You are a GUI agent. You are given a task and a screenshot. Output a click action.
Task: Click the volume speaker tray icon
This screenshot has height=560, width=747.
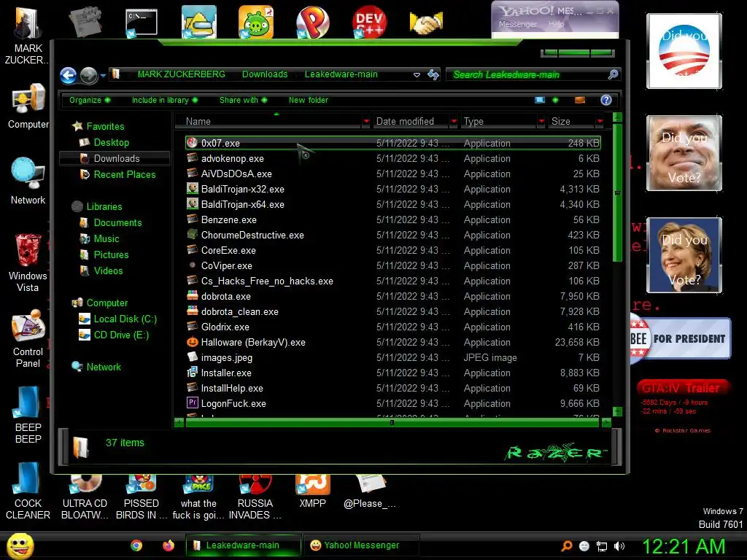pyautogui.click(x=619, y=546)
